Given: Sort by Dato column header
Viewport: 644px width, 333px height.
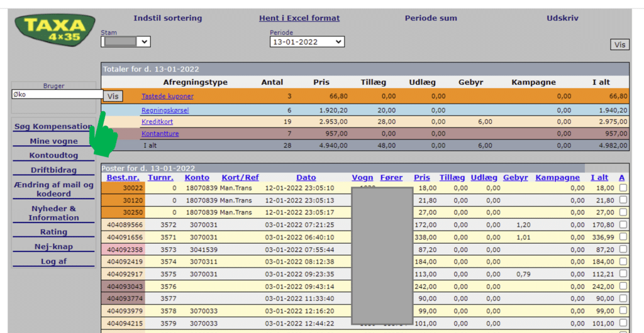Looking at the screenshot, I should coord(306,178).
